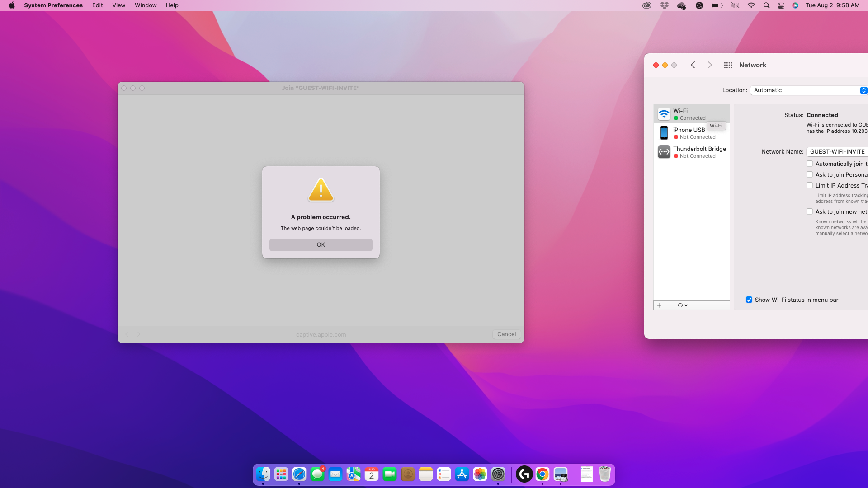Add a network service with plus button

pos(659,305)
